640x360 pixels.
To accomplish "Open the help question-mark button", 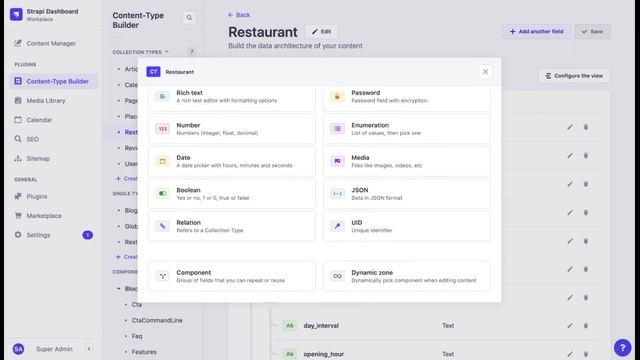I will (622, 348).
